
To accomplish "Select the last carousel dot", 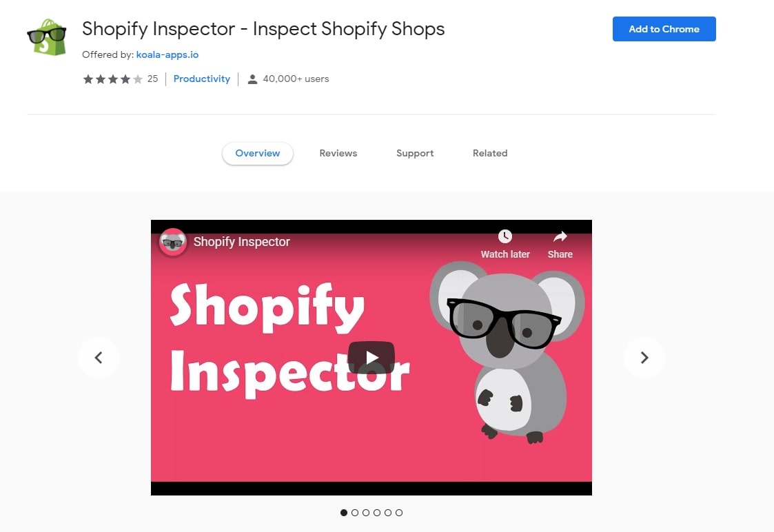I will coord(399,513).
